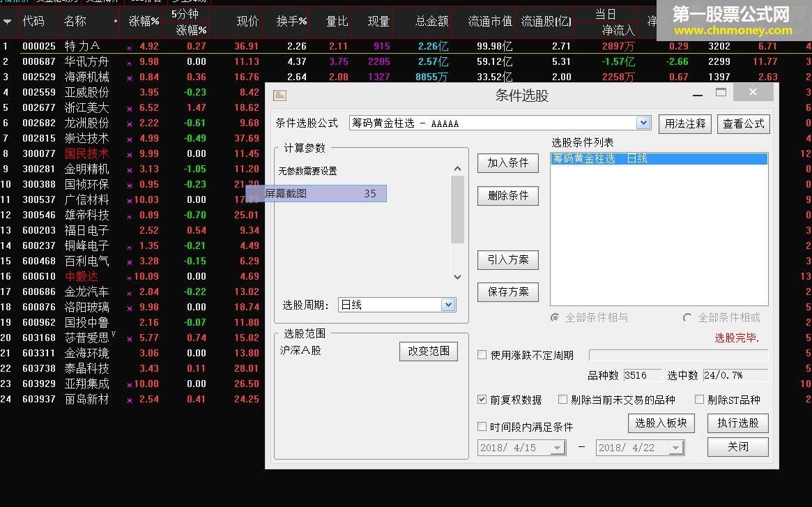The height and width of the screenshot is (507, 812).
Task: Click the 选股入板块 button
Action: (x=661, y=423)
